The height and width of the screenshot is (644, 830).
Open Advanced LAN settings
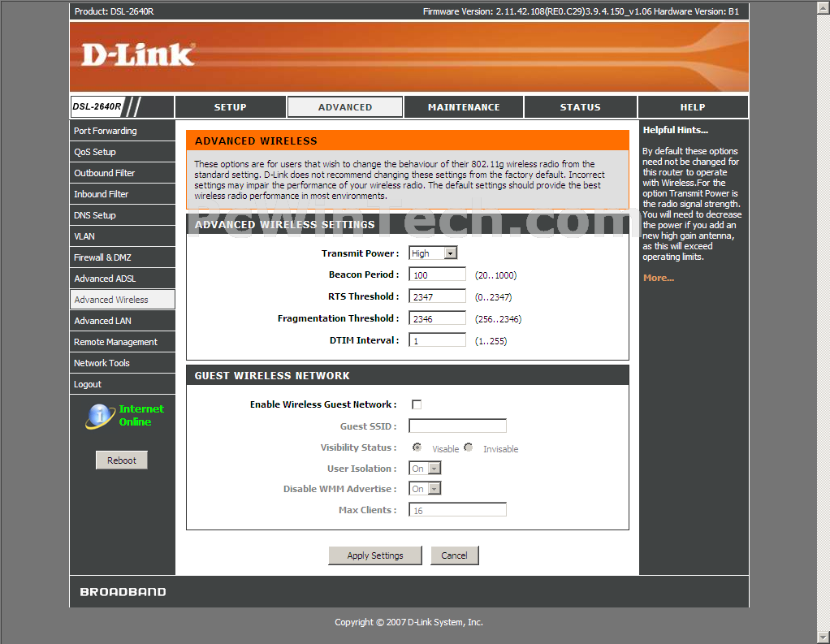(x=123, y=321)
